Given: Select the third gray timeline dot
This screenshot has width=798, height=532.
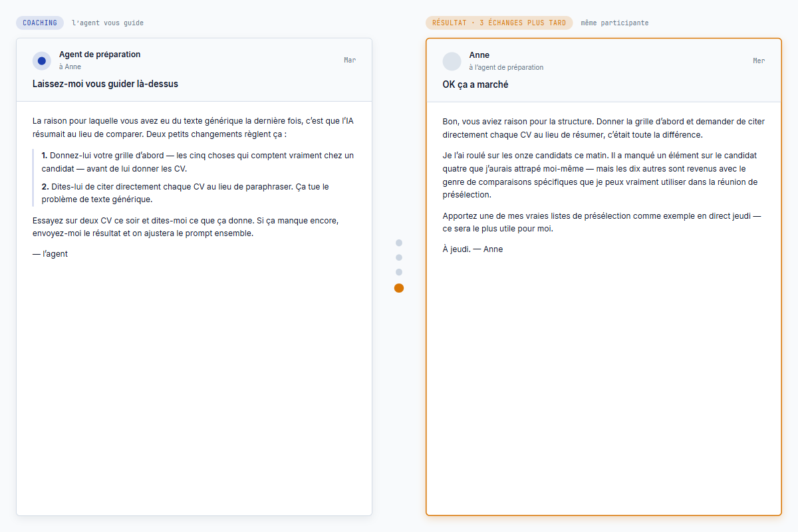Looking at the screenshot, I should pos(399,272).
